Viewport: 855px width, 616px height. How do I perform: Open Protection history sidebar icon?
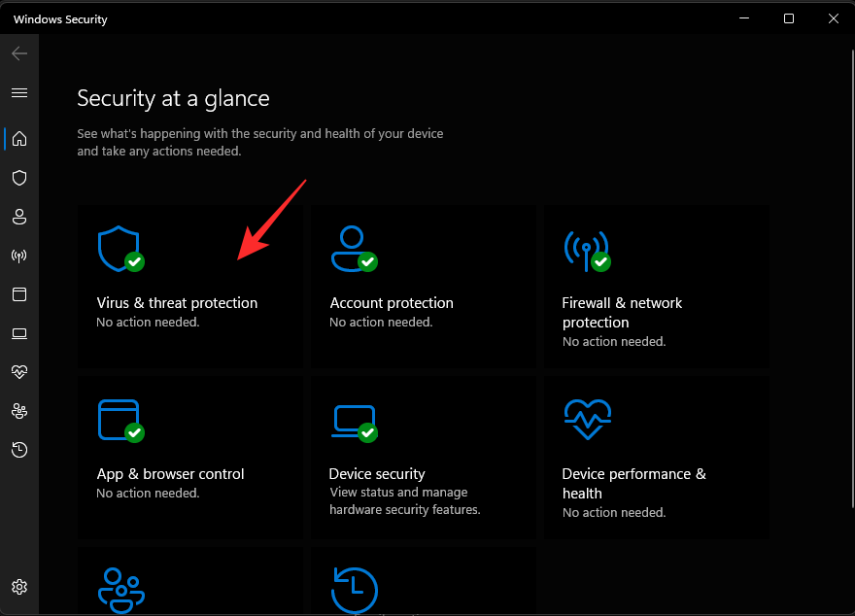click(19, 450)
